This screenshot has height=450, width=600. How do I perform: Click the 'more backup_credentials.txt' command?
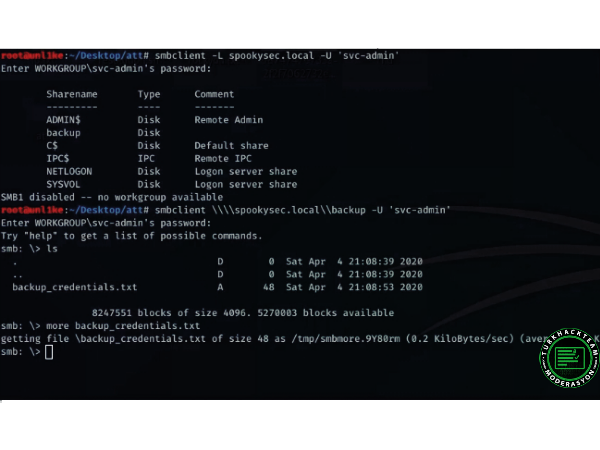(x=123, y=326)
